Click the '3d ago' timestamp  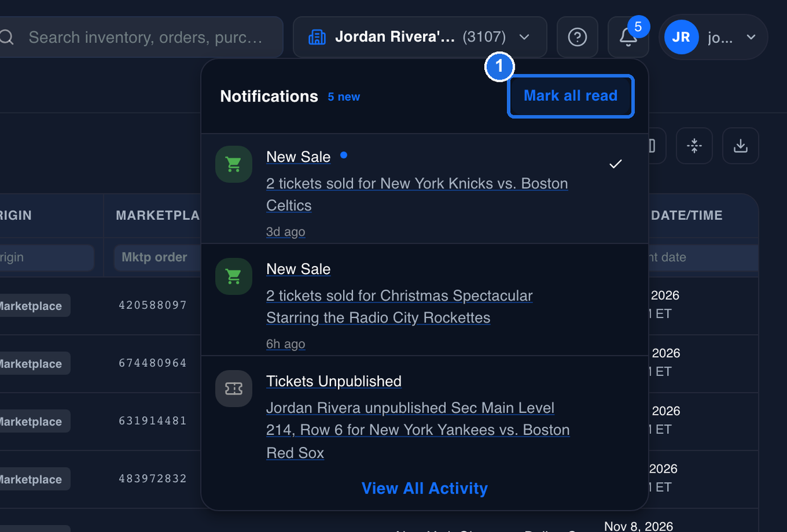[286, 231]
